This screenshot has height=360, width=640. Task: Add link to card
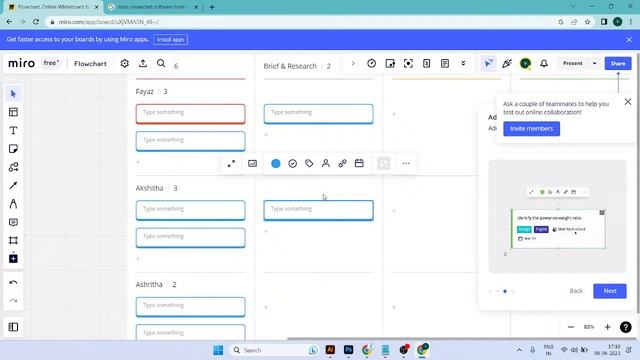[342, 163]
